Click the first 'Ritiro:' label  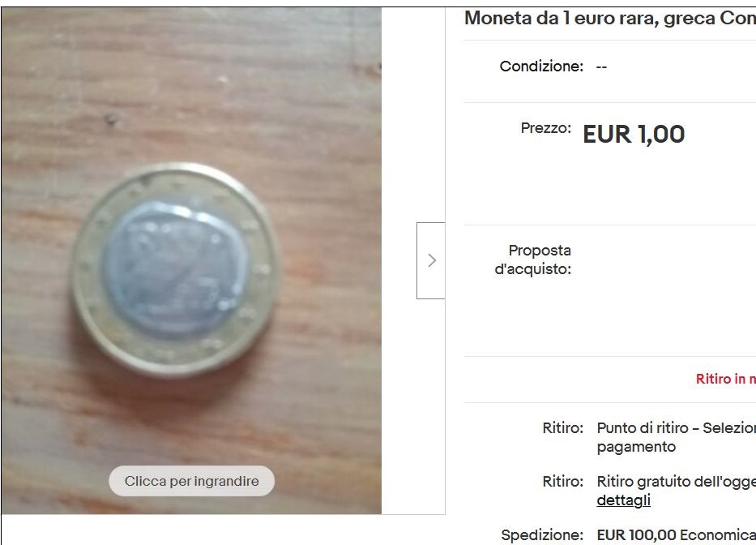(562, 427)
